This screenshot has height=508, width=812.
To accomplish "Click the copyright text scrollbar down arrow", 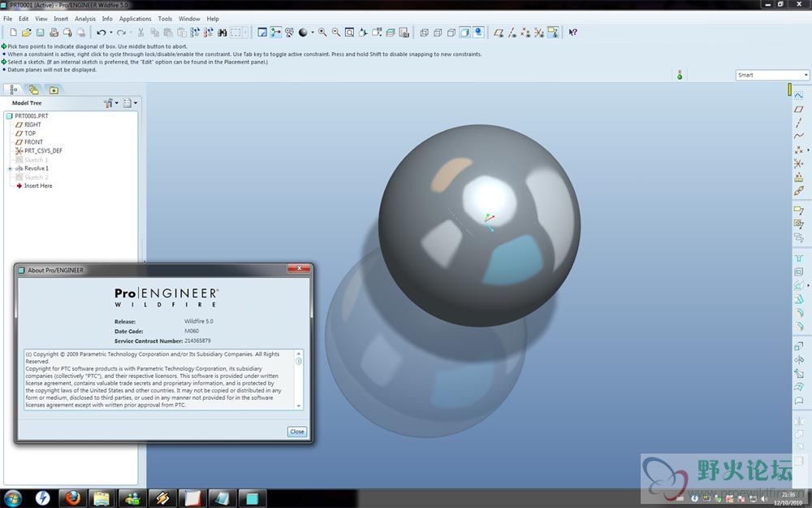I will click(298, 406).
